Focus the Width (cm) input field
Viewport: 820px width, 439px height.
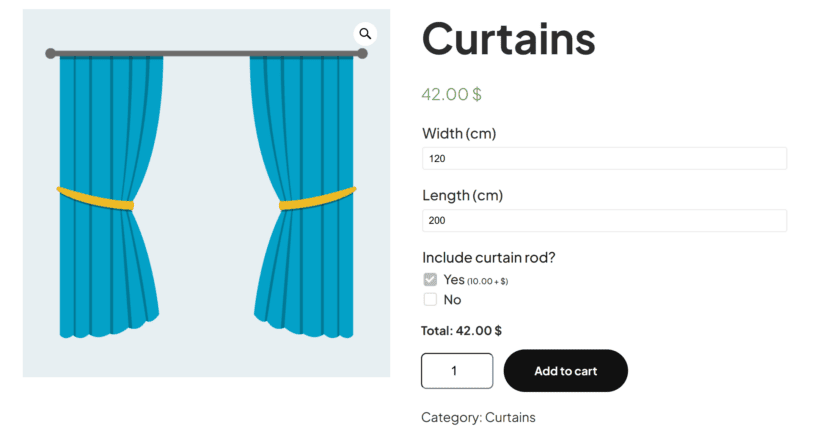pyautogui.click(x=604, y=159)
